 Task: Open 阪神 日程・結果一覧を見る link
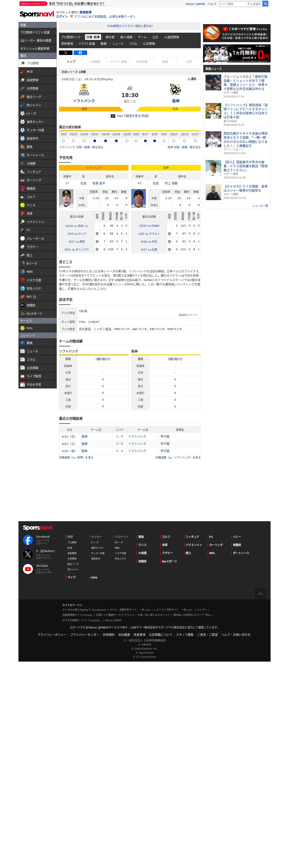(x=184, y=147)
